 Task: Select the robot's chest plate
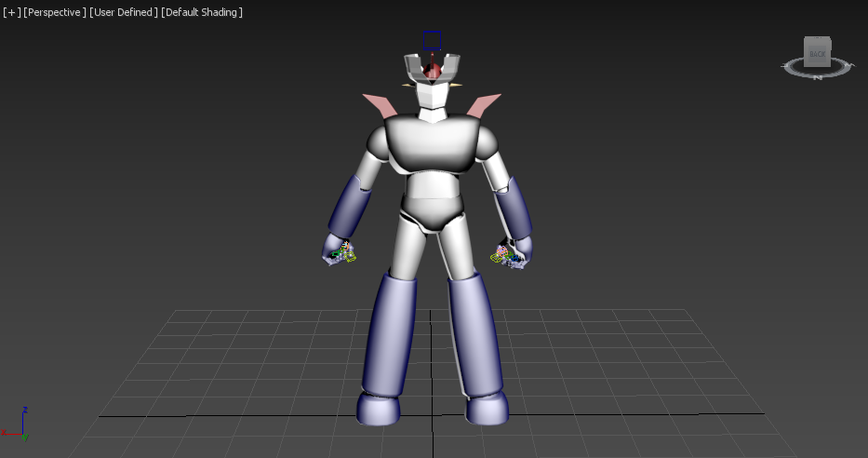[x=432, y=142]
